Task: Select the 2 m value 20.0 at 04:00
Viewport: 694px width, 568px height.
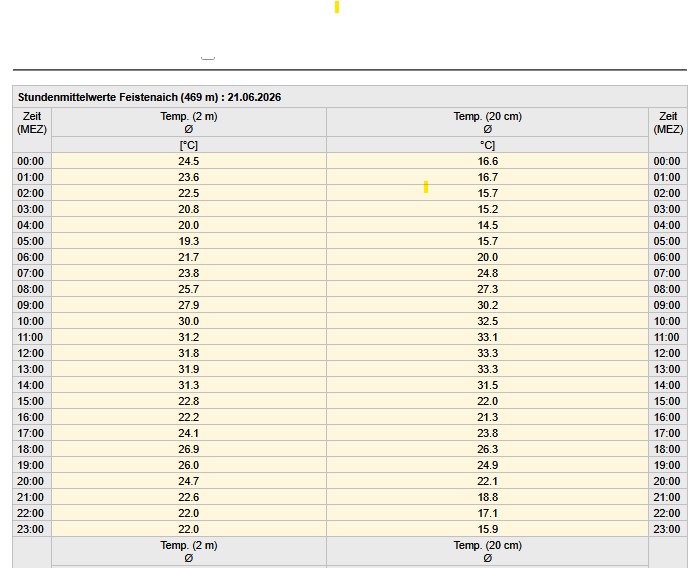Action: click(x=189, y=225)
